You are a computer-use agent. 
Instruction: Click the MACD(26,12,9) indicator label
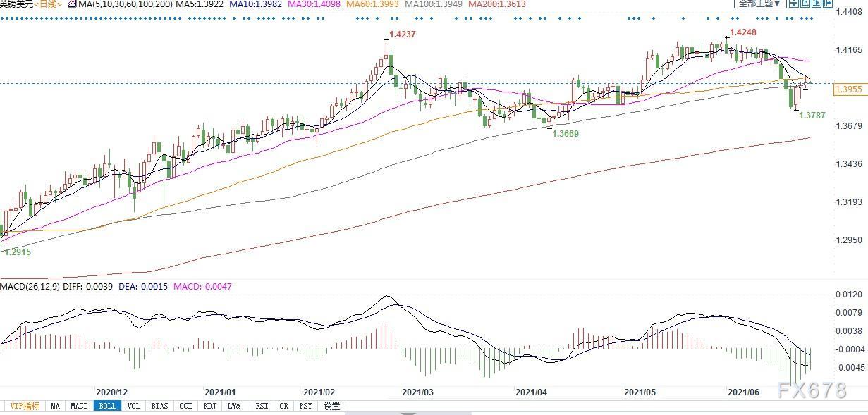[30, 287]
